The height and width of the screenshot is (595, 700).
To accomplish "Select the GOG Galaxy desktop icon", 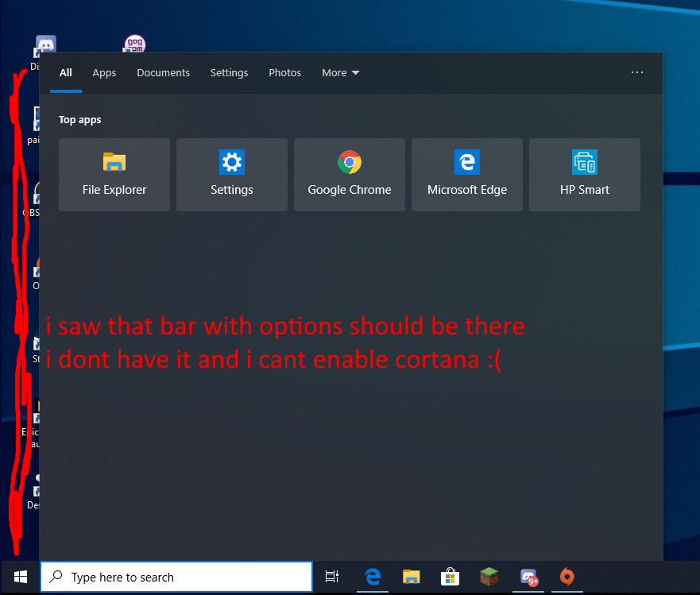I will point(134,44).
